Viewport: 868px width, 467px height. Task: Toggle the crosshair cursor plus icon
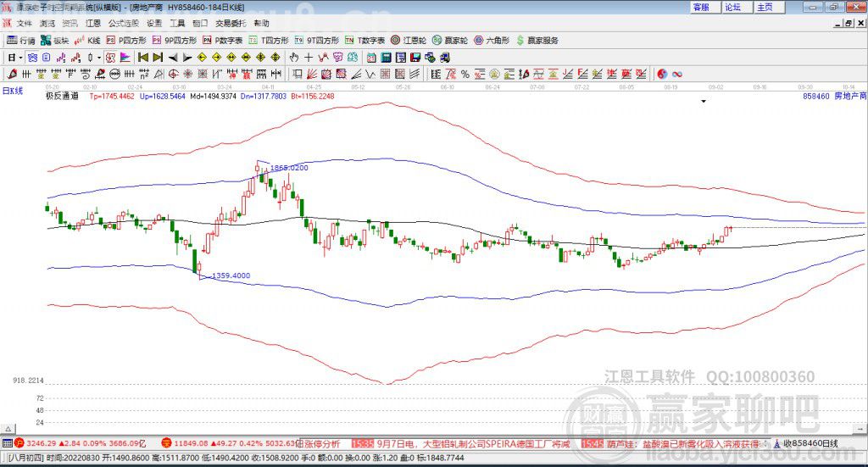(309, 58)
